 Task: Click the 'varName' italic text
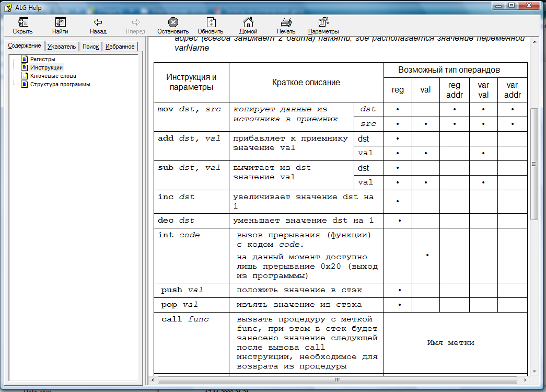point(192,48)
